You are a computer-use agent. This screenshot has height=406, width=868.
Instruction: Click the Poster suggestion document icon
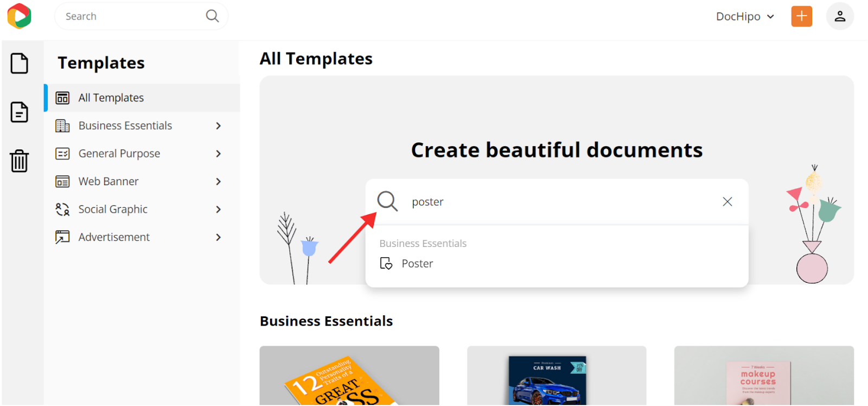(386, 264)
